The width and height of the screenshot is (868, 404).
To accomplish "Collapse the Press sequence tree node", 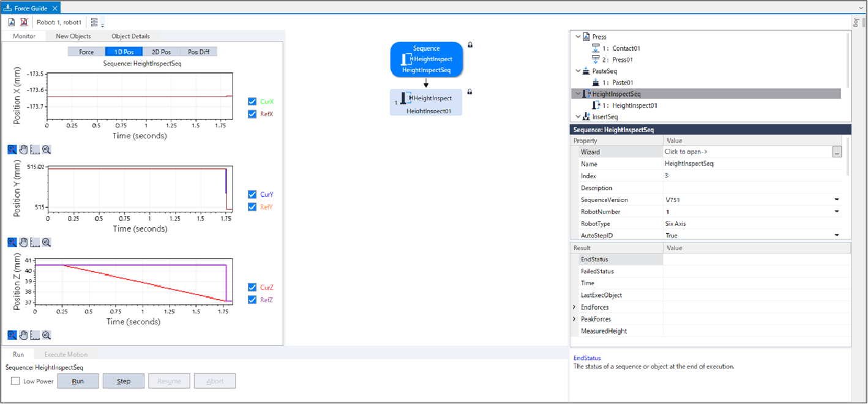I will 577,37.
